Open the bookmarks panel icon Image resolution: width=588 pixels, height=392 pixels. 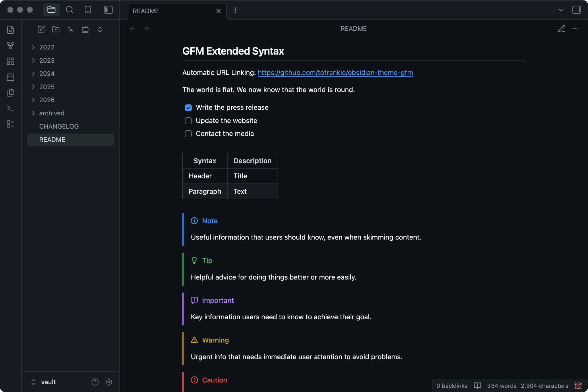(88, 10)
